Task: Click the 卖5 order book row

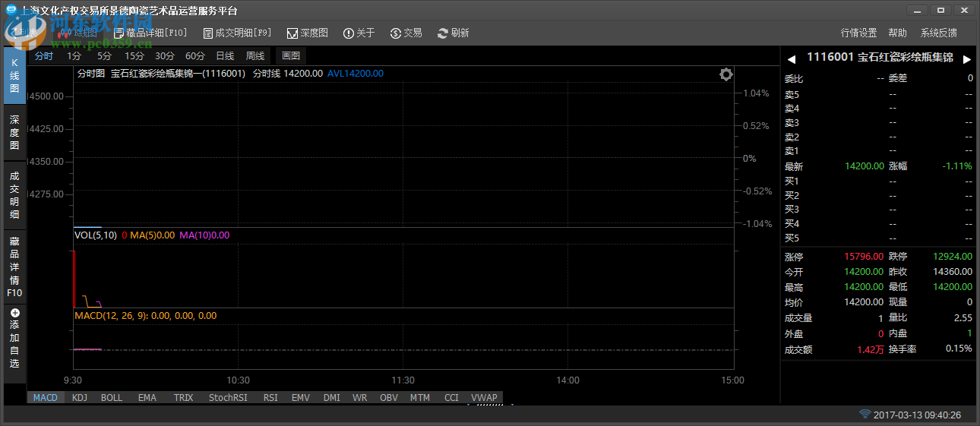Action: point(879,95)
